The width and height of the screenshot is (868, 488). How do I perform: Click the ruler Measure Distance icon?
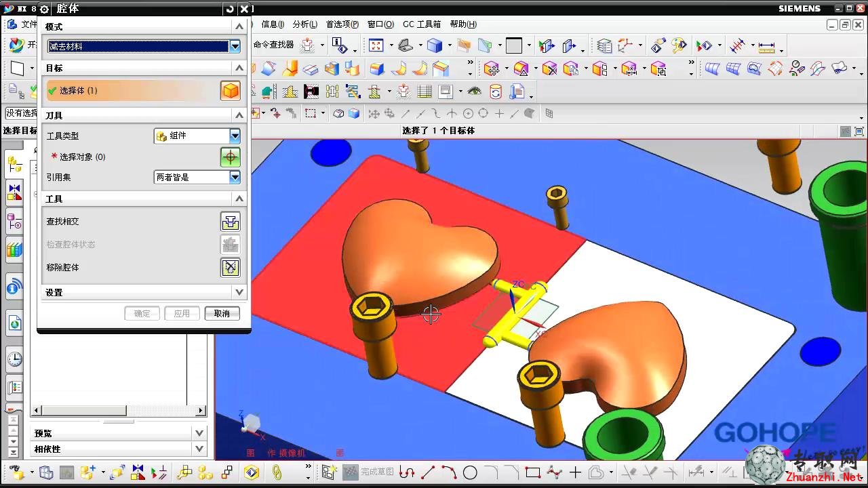click(x=766, y=46)
